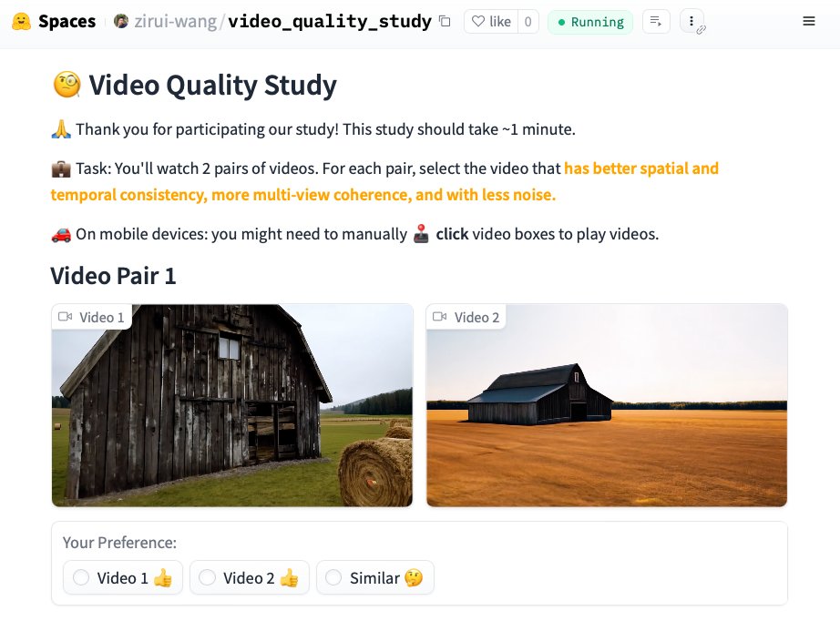
Task: Open zirui-wang user profile link
Action: [x=175, y=22]
